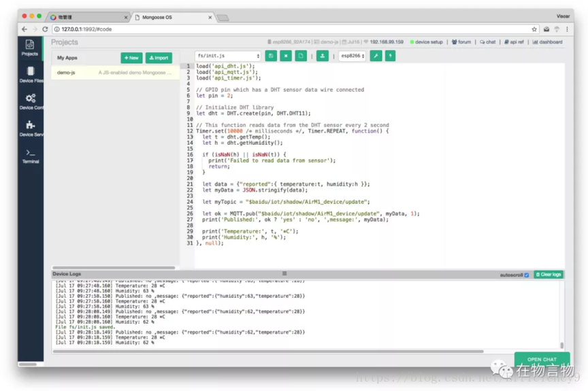
Task: Open the forum link
Action: pos(461,42)
